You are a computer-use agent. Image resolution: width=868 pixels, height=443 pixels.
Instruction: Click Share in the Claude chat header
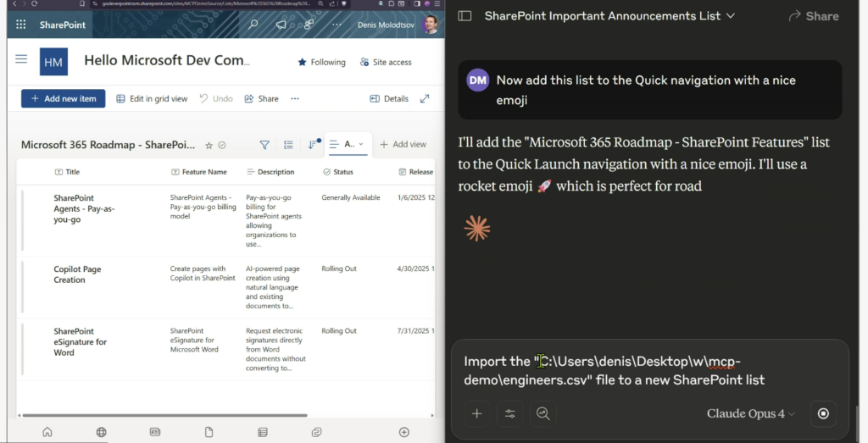tap(814, 16)
